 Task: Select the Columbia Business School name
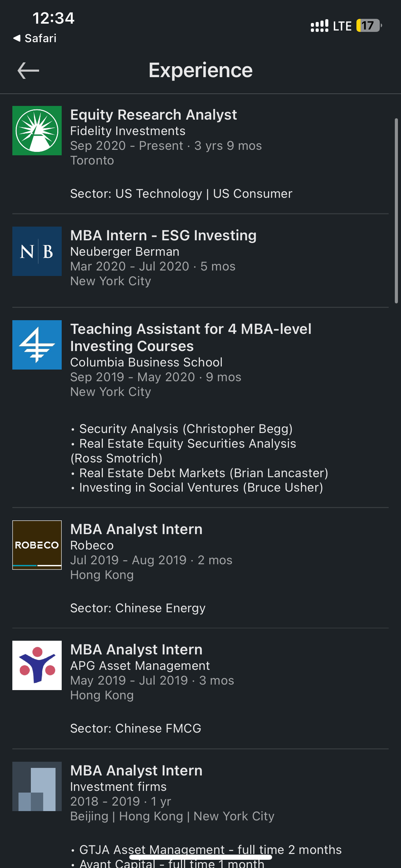point(146,362)
